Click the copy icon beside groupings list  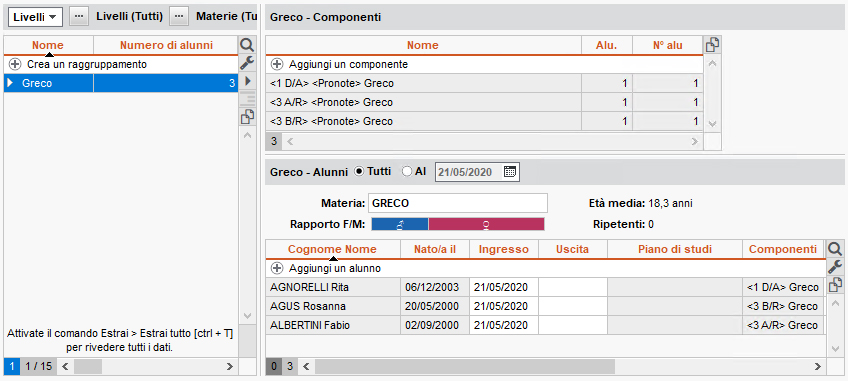[x=247, y=116]
